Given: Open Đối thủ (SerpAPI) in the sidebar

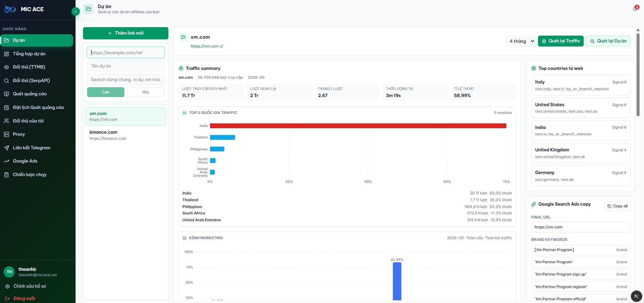Looking at the screenshot, I should (37, 80).
